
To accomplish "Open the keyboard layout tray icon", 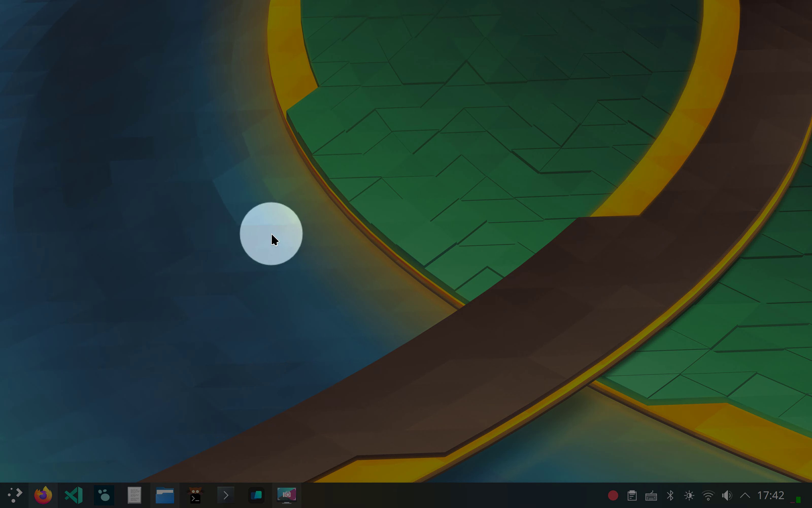I will 651,496.
